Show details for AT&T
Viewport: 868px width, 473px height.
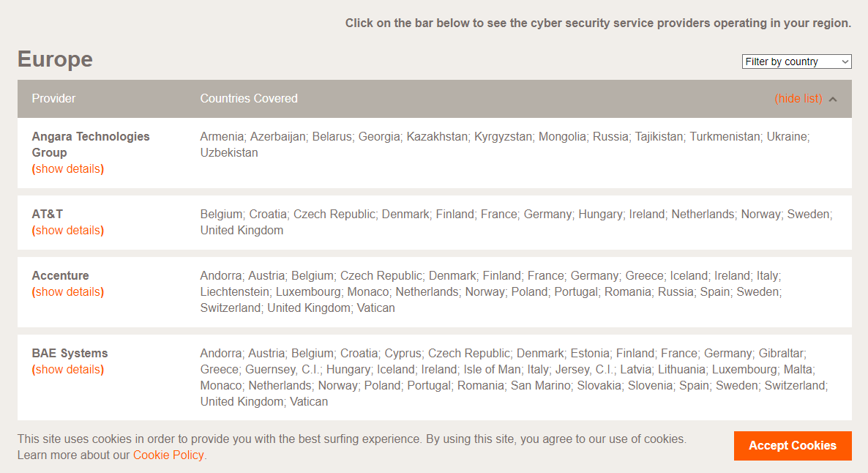[68, 231]
